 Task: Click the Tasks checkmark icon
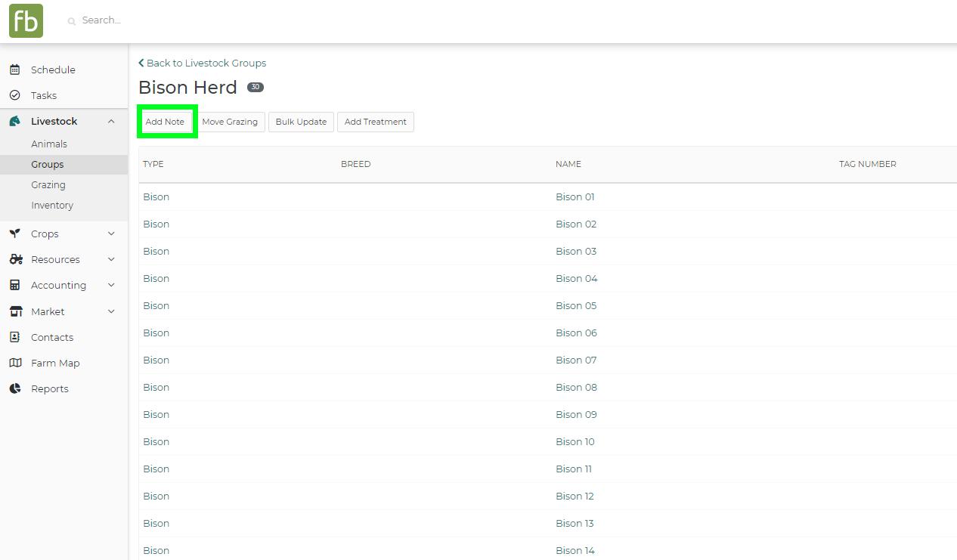14,95
